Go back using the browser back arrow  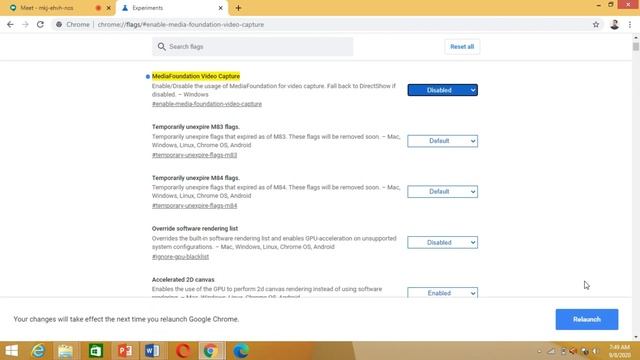click(10, 24)
